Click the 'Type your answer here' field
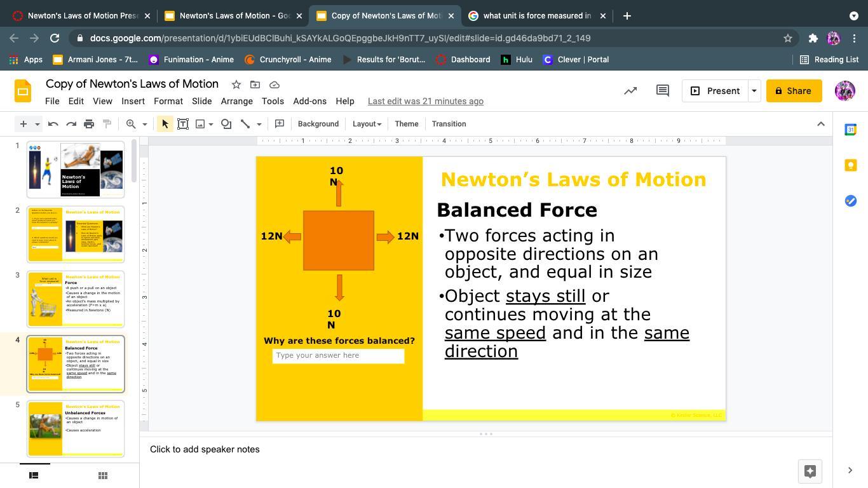868x488 pixels. tap(338, 356)
